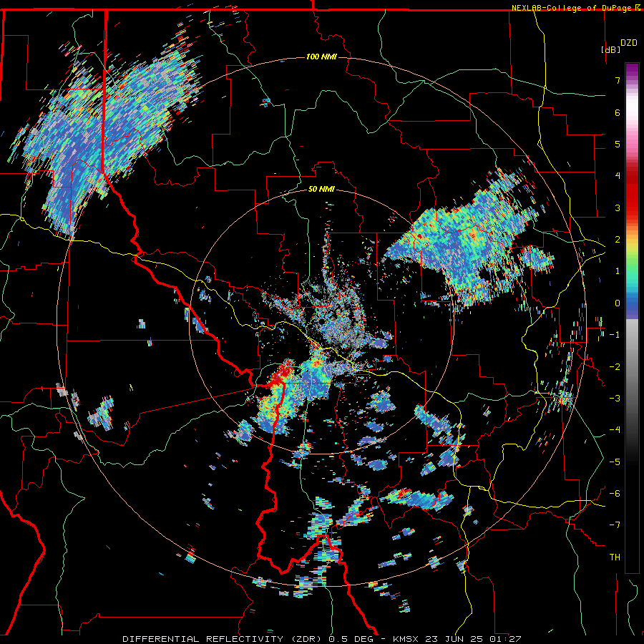
Task: Click the "-2" value on the scale
Action: coord(615,366)
